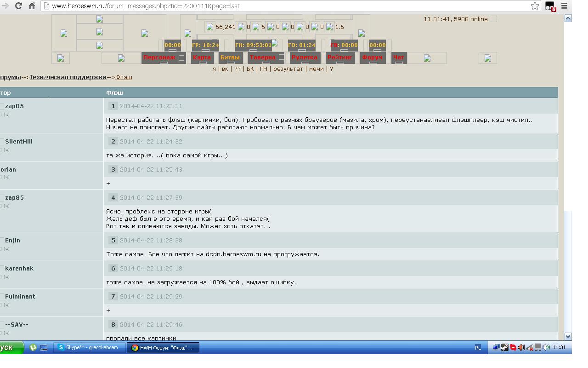Screen dimensions: 588x368
Task: Open zap85's profile beside post 1
Action: (x=14, y=106)
